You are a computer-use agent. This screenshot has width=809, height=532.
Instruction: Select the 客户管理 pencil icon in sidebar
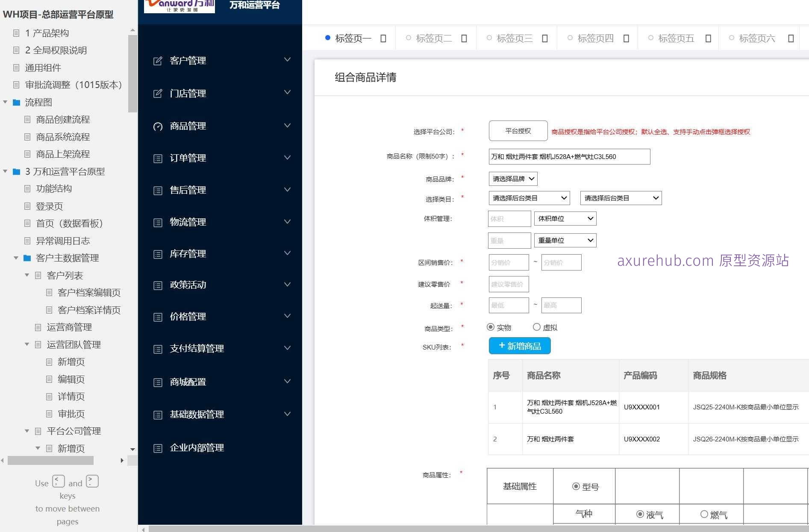157,60
